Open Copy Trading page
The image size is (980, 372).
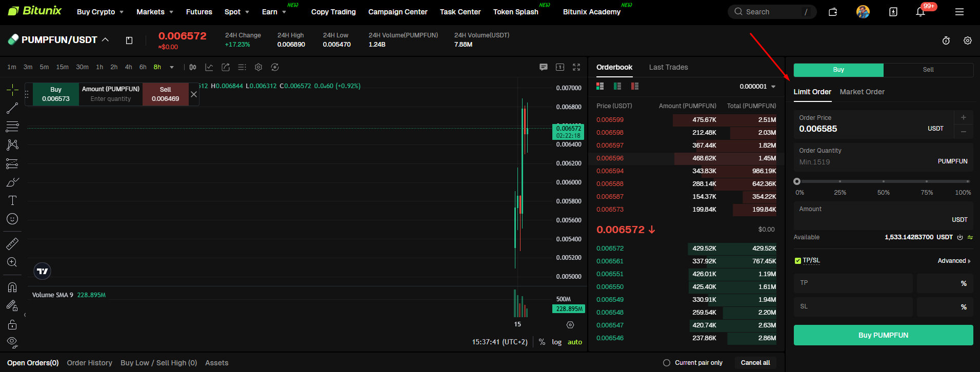[x=333, y=12]
